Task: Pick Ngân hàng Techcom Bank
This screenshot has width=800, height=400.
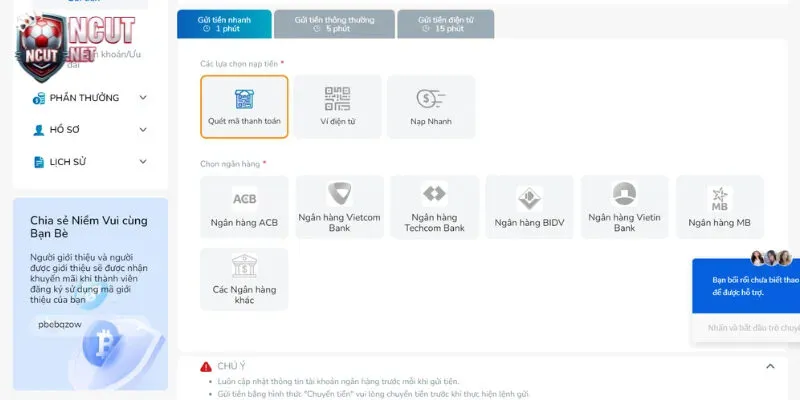Action: point(434,207)
